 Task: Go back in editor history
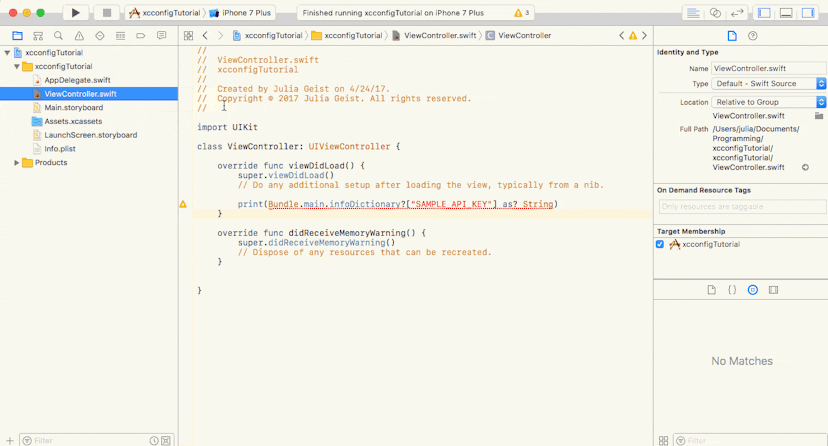tap(205, 35)
